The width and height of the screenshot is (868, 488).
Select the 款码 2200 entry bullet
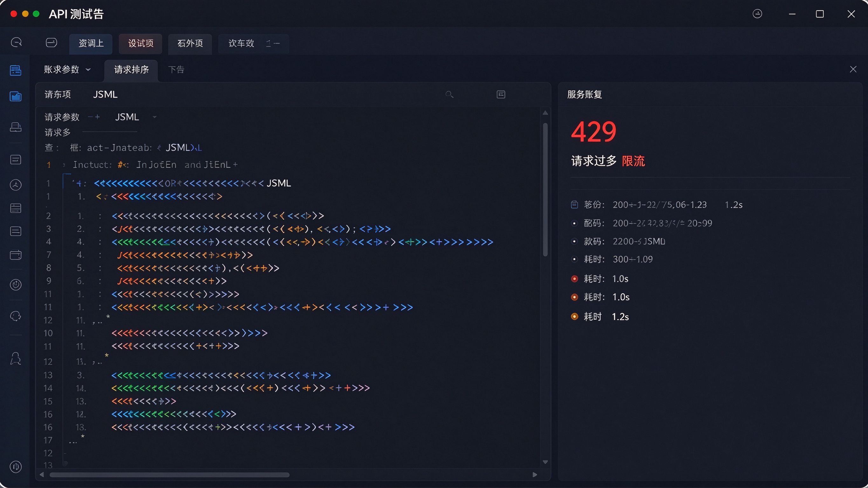pyautogui.click(x=575, y=241)
